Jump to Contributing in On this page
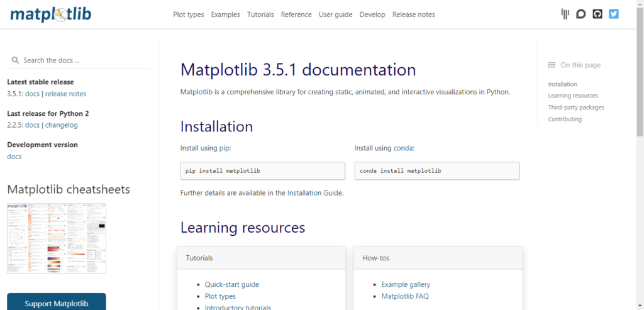This screenshot has height=310, width=644. 565,119
